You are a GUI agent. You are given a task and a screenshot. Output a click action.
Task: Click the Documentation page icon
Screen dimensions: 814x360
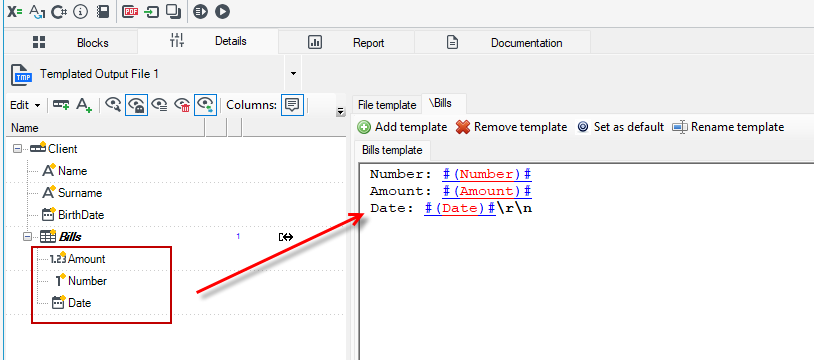click(x=453, y=43)
